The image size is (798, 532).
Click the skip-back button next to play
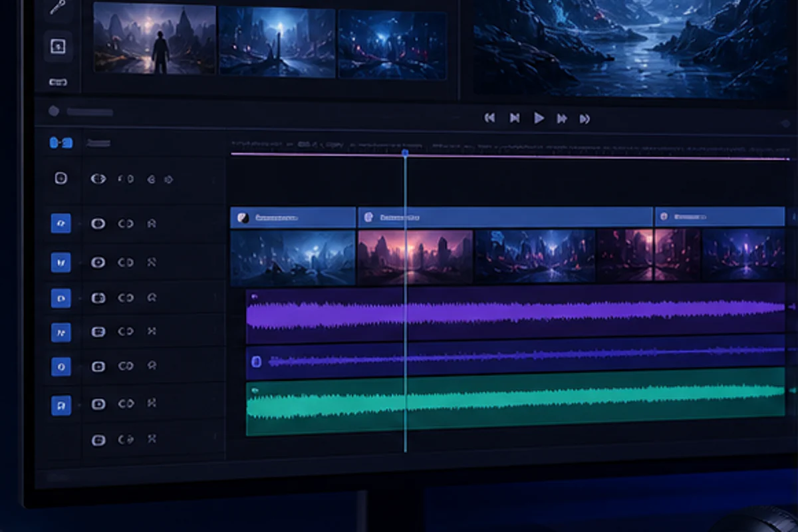tap(514, 118)
